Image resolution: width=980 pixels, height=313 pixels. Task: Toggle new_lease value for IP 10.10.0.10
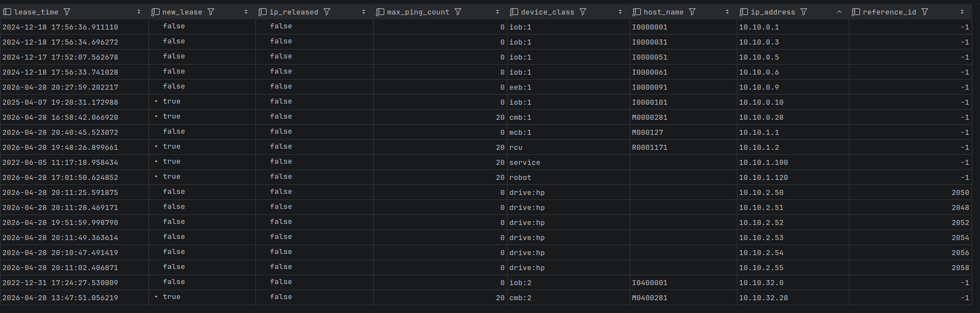[x=171, y=102]
